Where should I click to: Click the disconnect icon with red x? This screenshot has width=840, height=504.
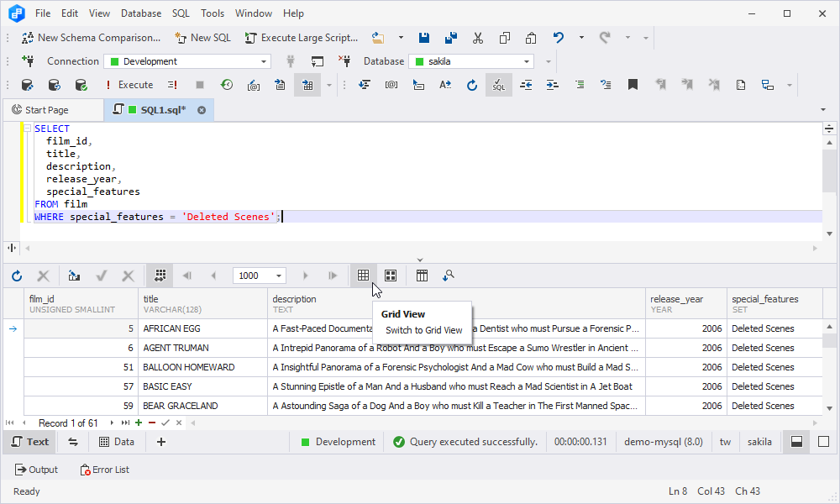pyautogui.click(x=344, y=61)
